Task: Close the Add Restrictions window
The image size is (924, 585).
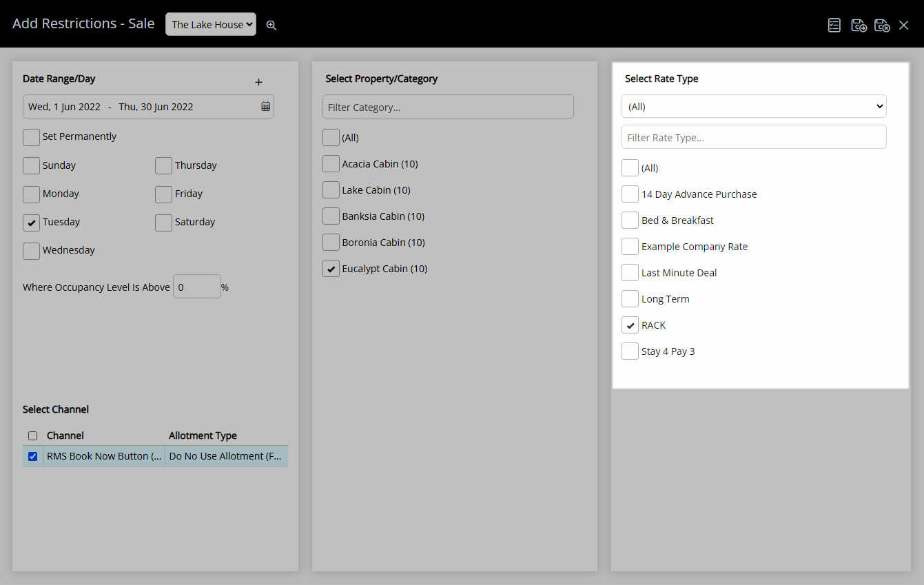Action: click(x=904, y=25)
